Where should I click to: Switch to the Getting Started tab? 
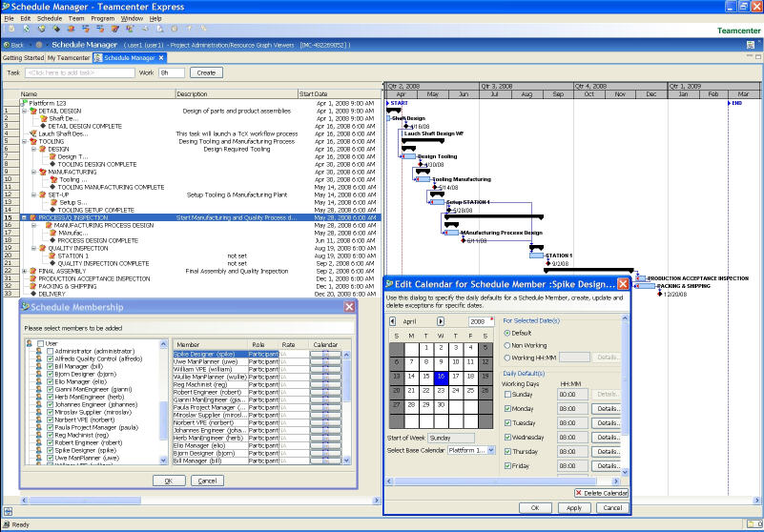point(24,58)
